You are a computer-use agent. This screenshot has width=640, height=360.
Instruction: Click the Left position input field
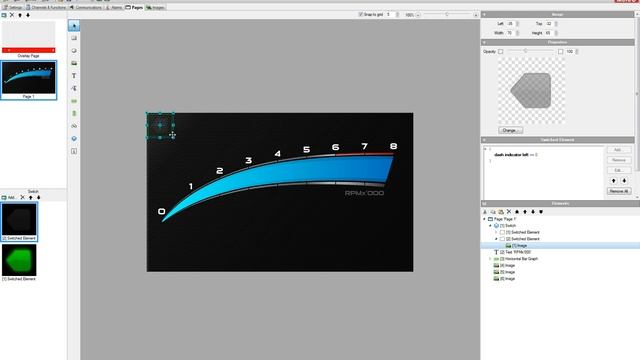point(511,24)
